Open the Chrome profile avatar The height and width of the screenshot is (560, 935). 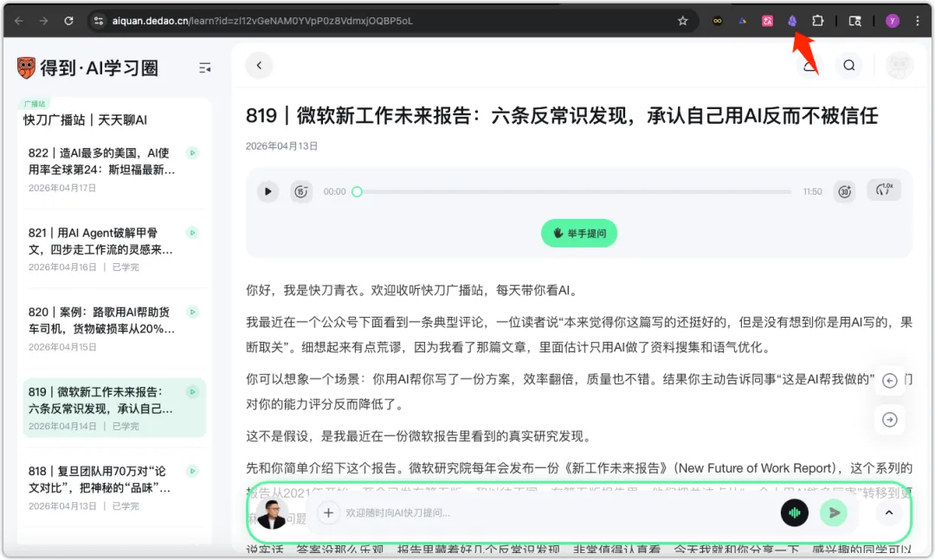tap(892, 21)
